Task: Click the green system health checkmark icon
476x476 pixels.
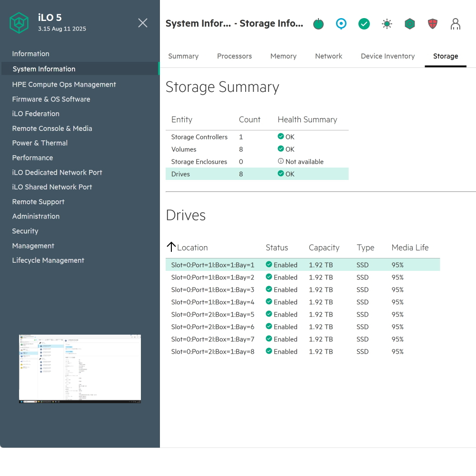Action: (364, 24)
